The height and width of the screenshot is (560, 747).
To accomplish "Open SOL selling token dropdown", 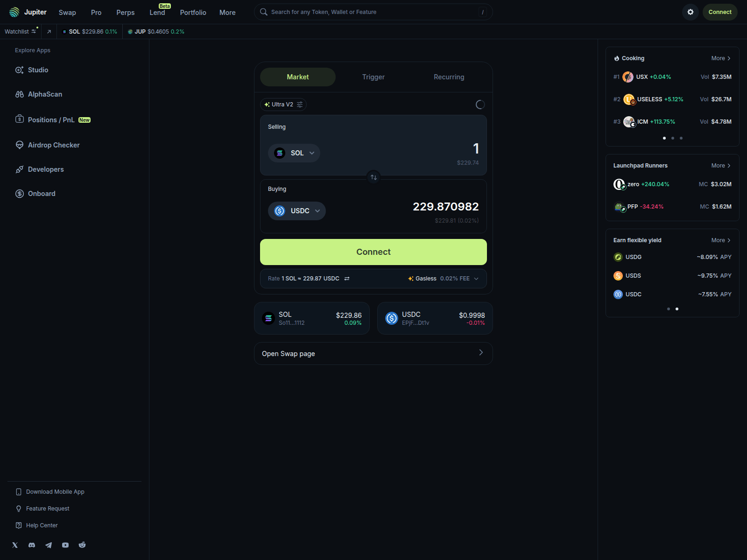I will [294, 153].
